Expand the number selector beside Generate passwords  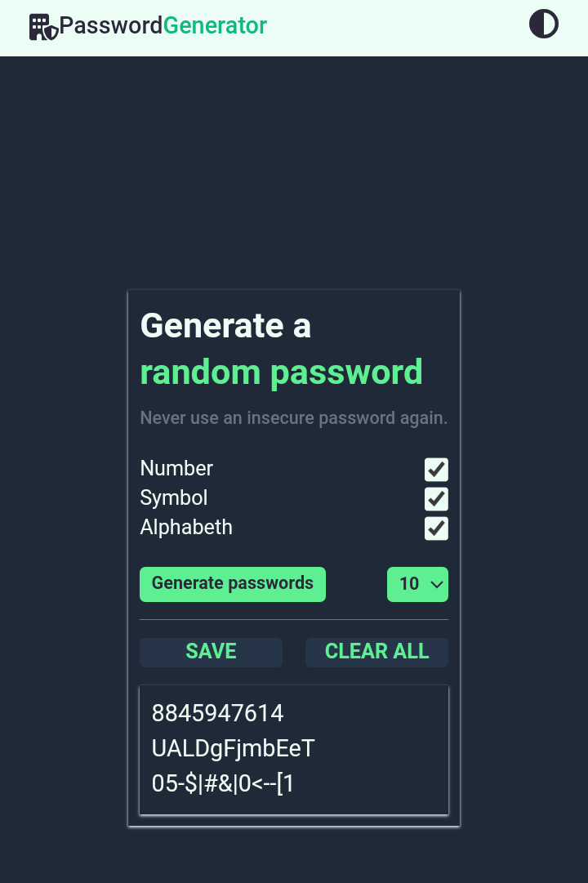click(x=417, y=584)
